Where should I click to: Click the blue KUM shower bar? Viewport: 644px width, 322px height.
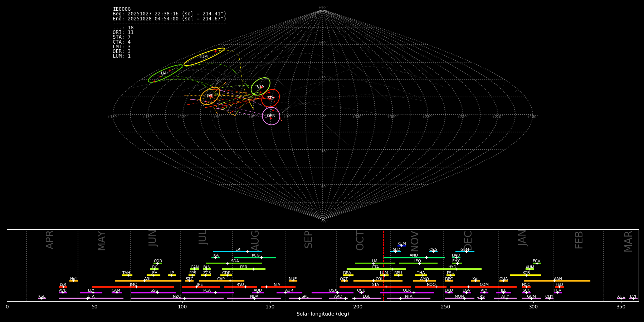coord(402,246)
